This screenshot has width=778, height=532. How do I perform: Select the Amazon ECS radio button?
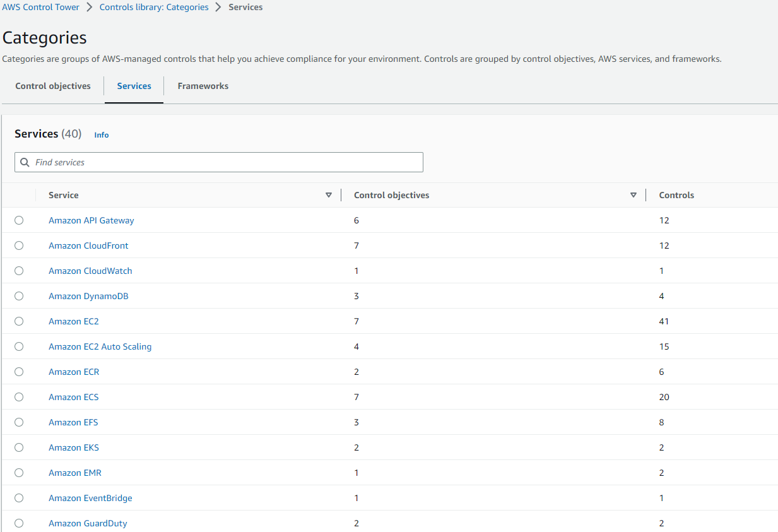tap(19, 397)
